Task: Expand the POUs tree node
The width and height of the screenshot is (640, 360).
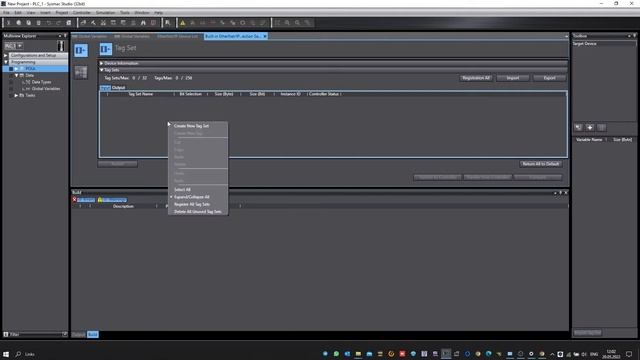Action: [16, 69]
